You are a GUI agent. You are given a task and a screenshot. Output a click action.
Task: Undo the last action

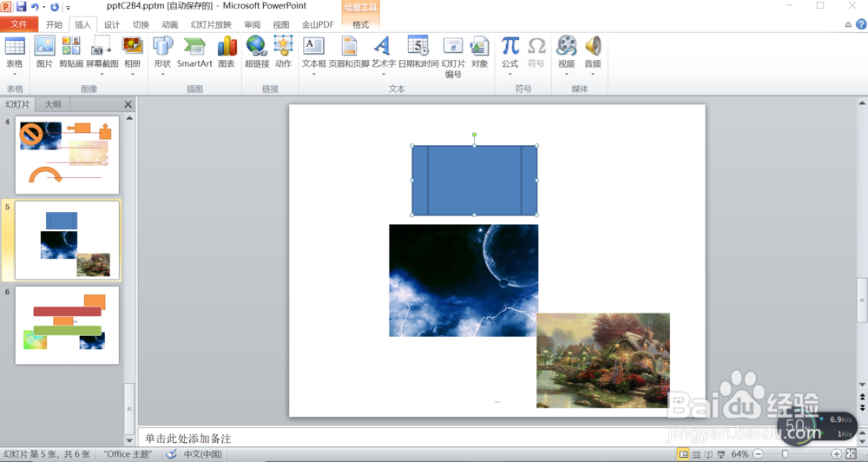35,7
